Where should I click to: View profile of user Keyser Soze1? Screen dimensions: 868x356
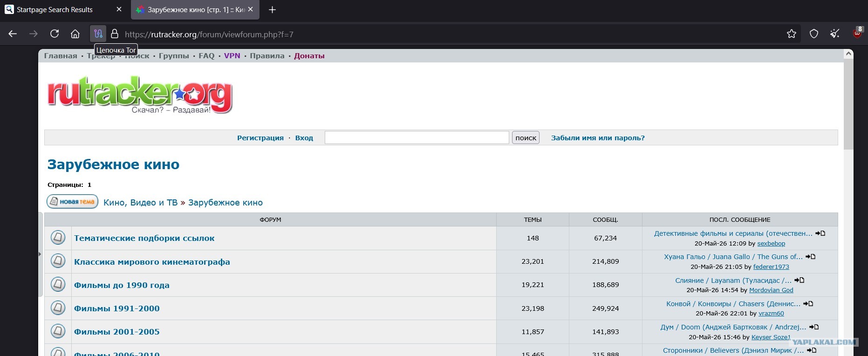(x=771, y=337)
